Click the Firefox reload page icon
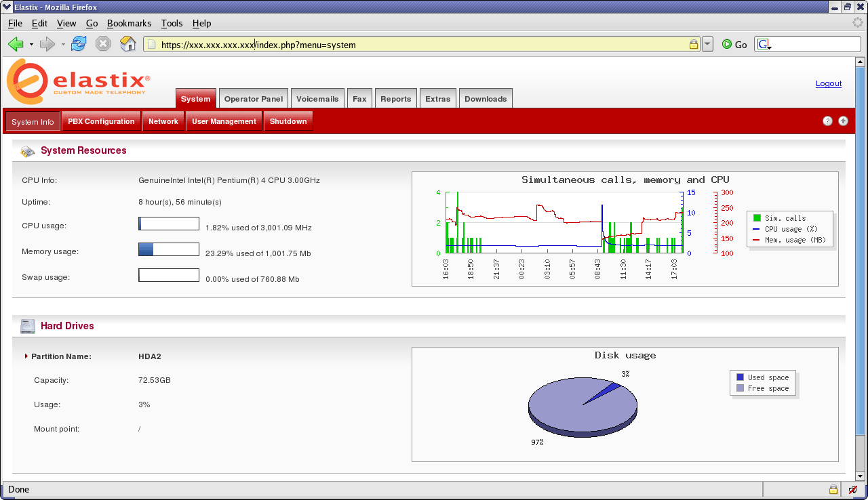 click(x=79, y=44)
